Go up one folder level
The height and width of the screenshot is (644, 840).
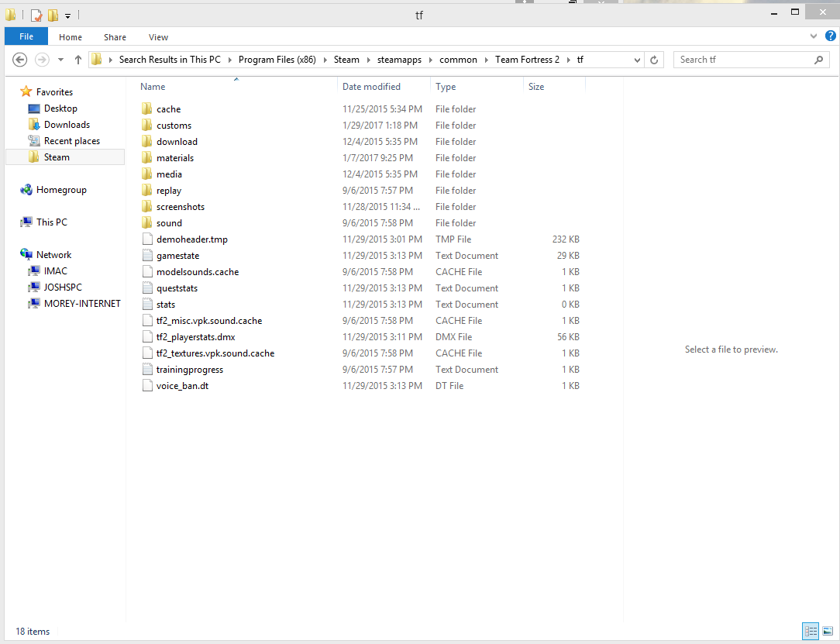click(x=78, y=60)
